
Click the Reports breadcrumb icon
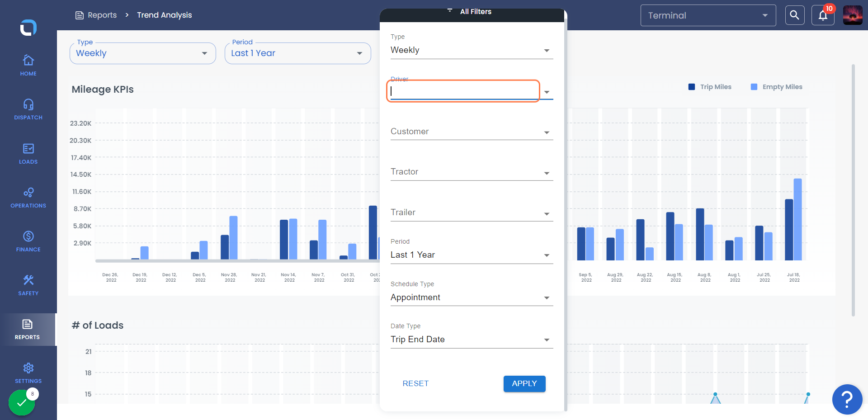80,15
